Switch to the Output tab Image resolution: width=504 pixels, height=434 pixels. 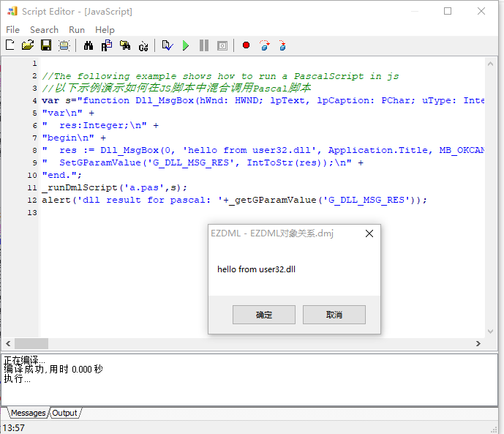(x=65, y=413)
